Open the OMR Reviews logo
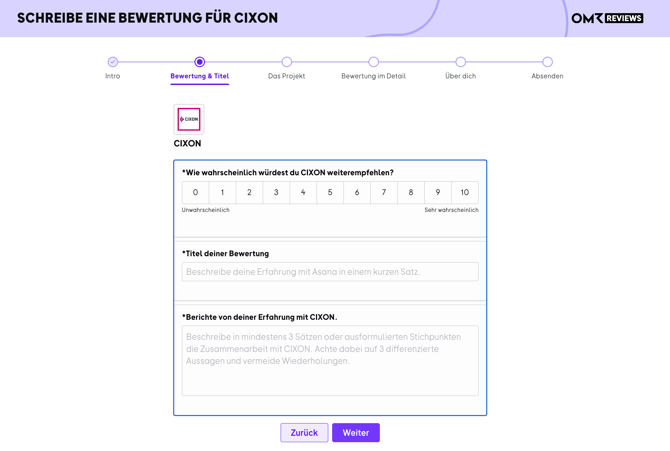The width and height of the screenshot is (670, 451). [x=607, y=18]
